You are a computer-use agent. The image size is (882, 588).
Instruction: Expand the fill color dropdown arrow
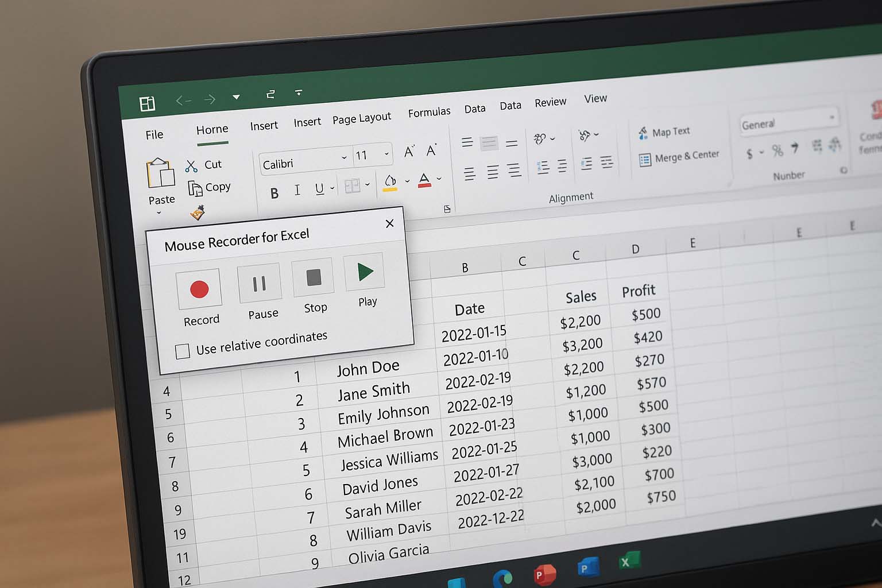(x=407, y=181)
